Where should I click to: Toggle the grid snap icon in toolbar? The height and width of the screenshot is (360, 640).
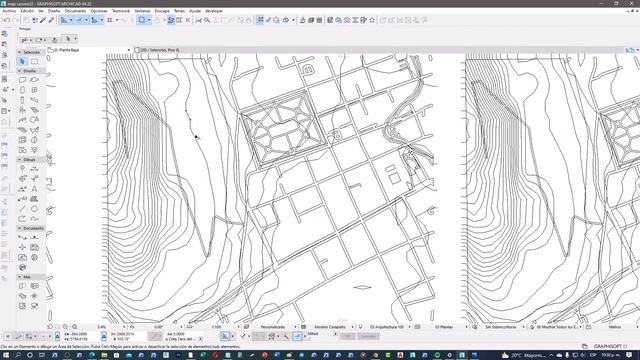tap(110, 20)
